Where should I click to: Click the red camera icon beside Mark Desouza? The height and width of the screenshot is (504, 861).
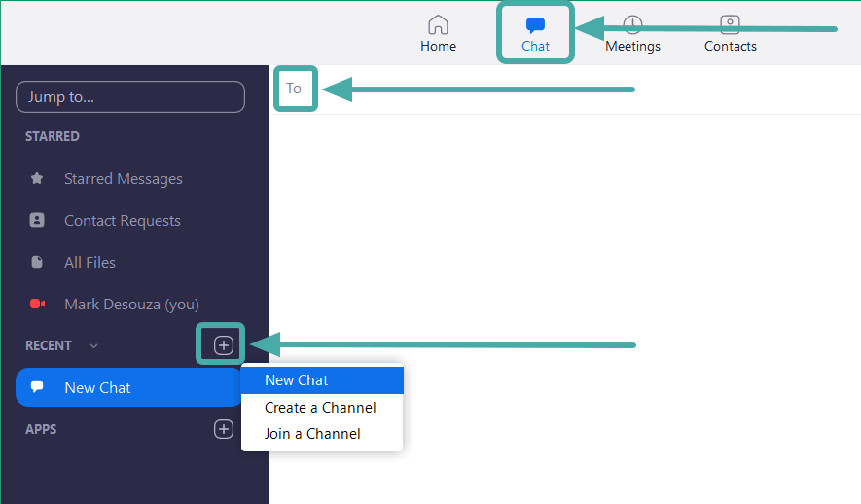click(x=37, y=305)
